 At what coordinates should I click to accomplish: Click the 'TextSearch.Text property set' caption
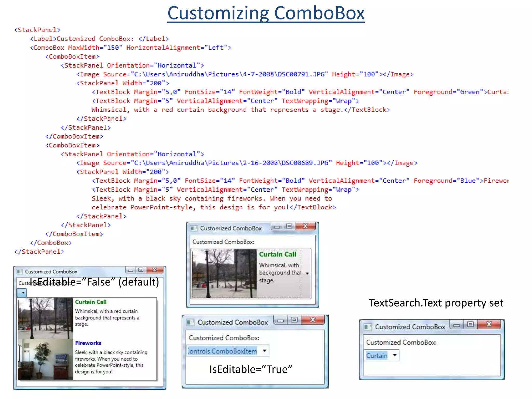[x=436, y=303]
